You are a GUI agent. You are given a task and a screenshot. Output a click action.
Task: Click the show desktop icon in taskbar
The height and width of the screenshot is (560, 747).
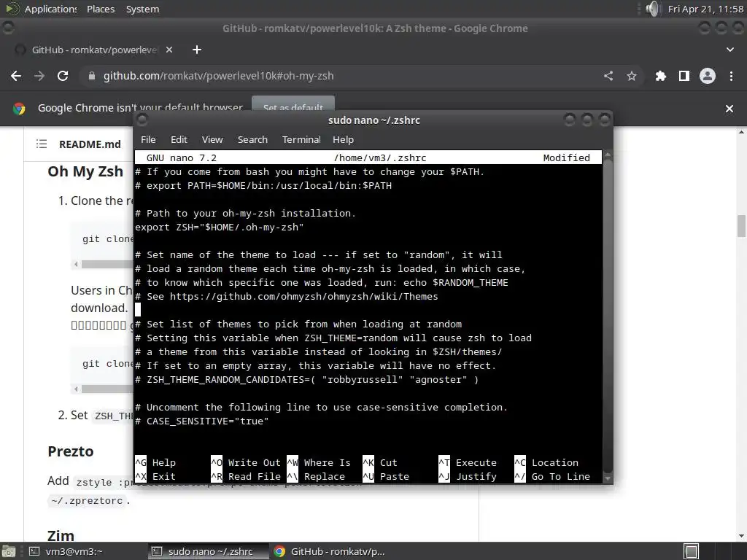click(9, 551)
